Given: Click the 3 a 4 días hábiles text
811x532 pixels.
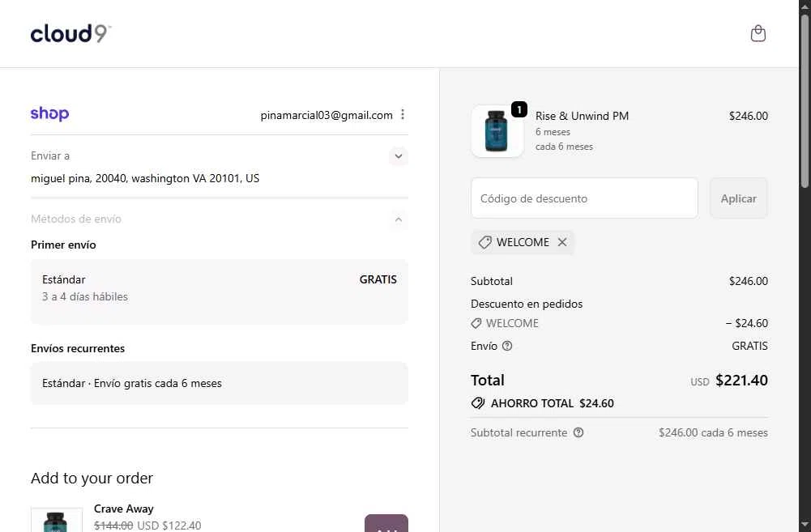Looking at the screenshot, I should 85,296.
